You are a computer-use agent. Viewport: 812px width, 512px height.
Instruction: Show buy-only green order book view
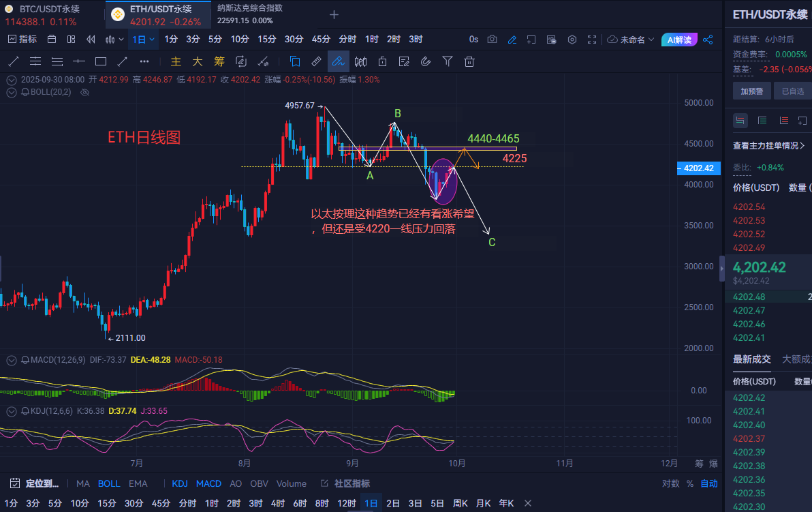point(762,121)
